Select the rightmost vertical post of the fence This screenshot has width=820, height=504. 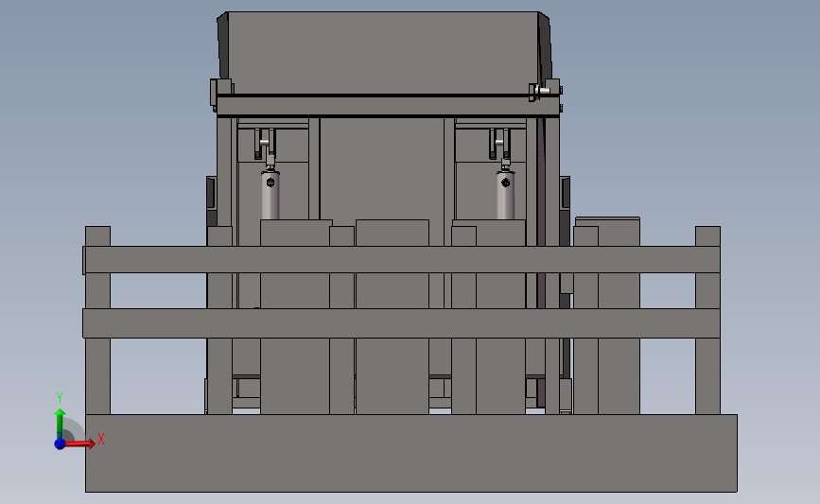tap(707, 321)
